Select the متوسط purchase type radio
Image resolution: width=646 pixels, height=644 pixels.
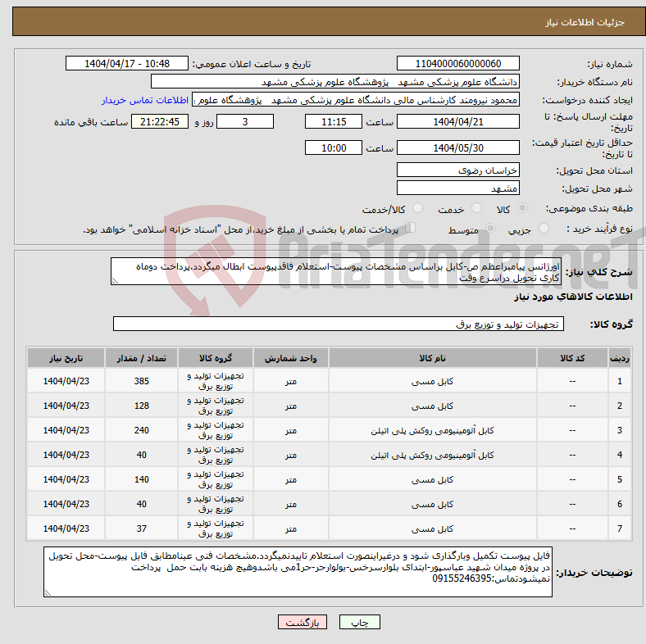(490, 228)
